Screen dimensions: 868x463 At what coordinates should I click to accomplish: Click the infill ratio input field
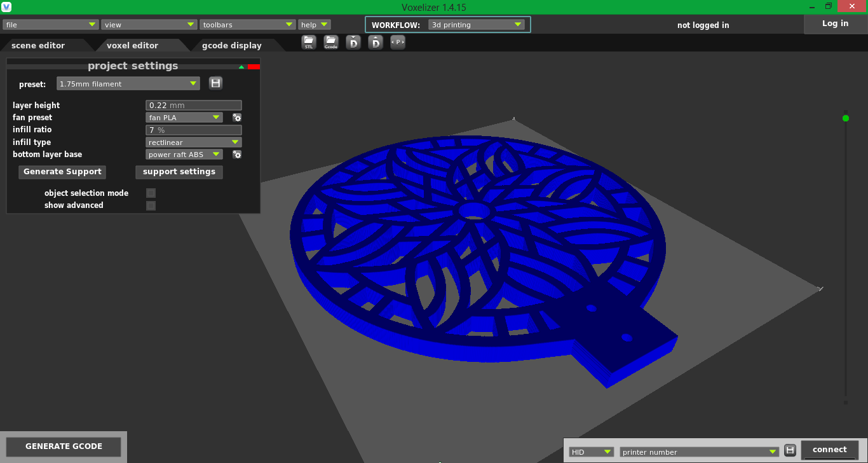(x=194, y=130)
